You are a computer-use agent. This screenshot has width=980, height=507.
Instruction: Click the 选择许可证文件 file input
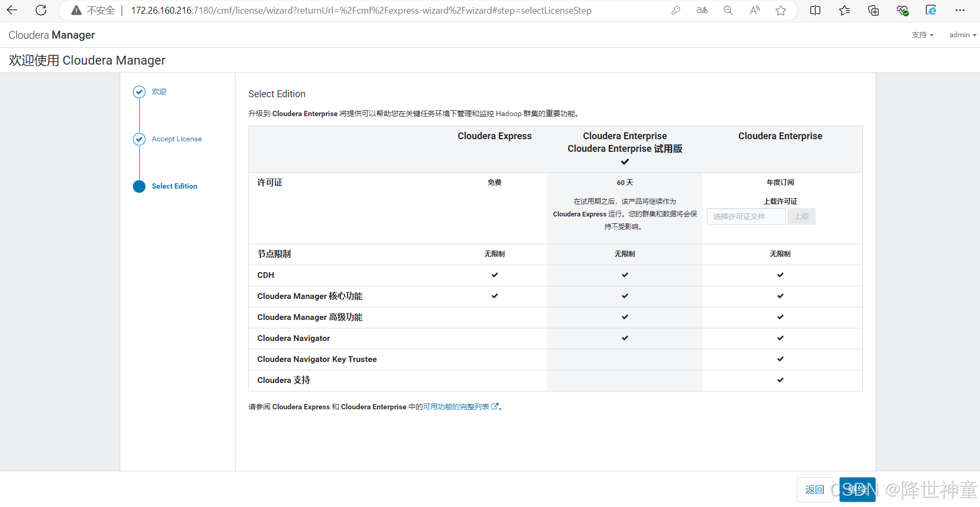click(746, 216)
